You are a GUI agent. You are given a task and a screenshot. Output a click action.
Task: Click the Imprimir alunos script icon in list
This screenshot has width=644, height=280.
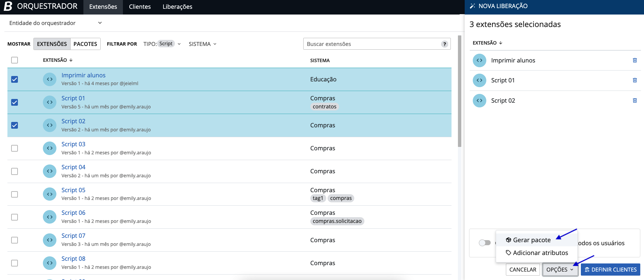click(50, 79)
